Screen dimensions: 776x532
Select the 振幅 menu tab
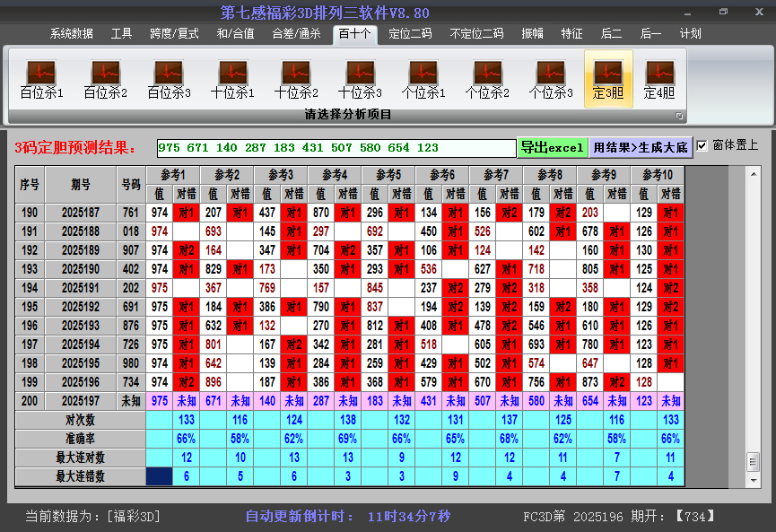point(532,33)
